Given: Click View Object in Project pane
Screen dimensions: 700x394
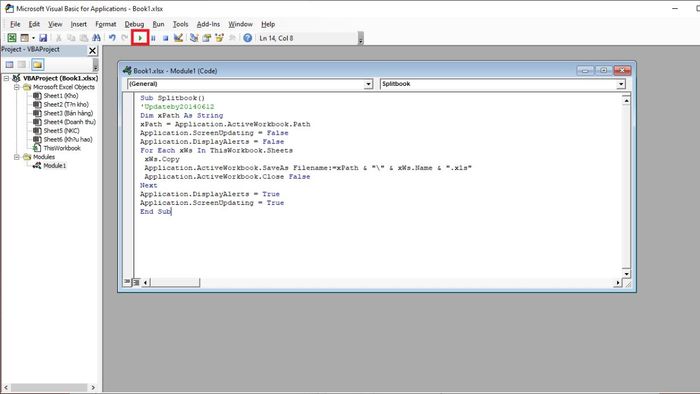Looking at the screenshot, I should (21, 65).
